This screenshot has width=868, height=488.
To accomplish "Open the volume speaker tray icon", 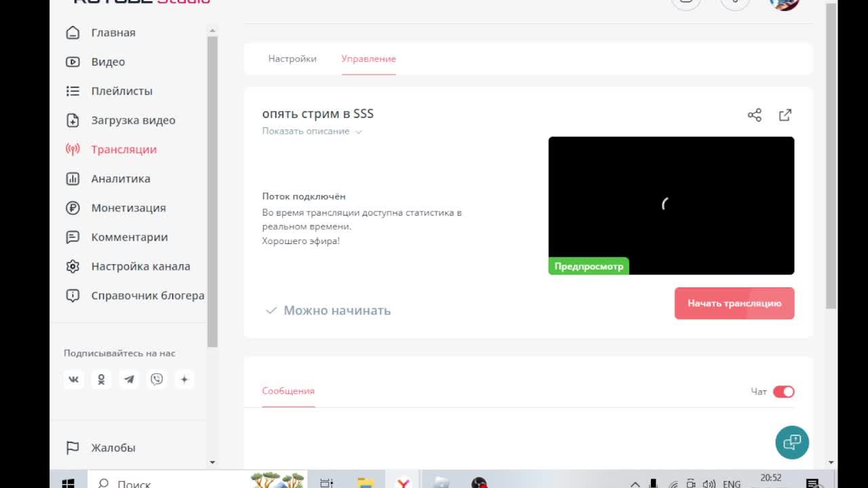I will pos(709,484).
